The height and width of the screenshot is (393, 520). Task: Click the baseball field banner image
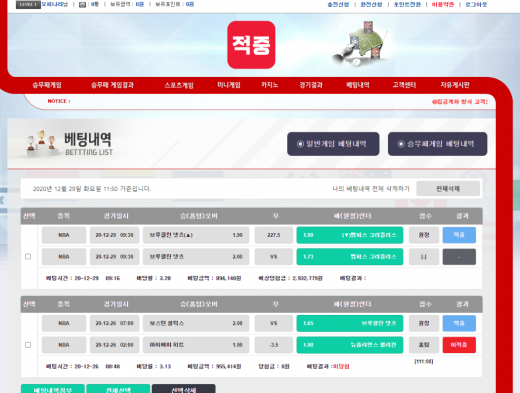tap(360, 43)
